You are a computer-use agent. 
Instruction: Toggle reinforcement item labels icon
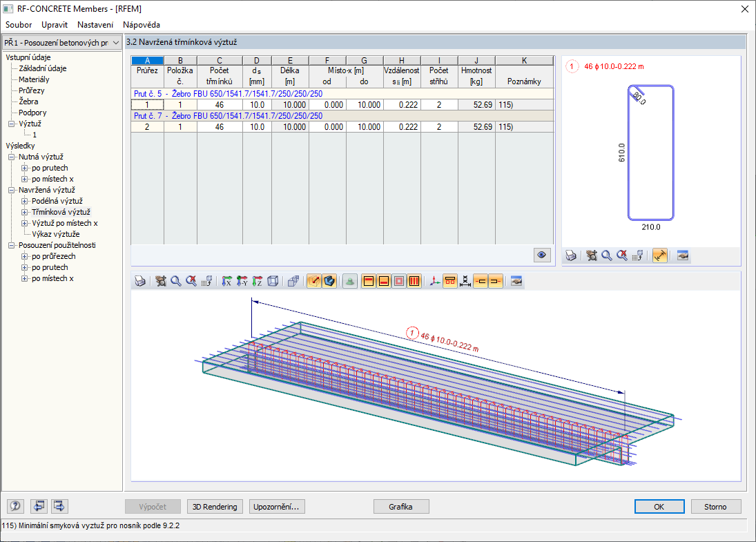(x=450, y=281)
